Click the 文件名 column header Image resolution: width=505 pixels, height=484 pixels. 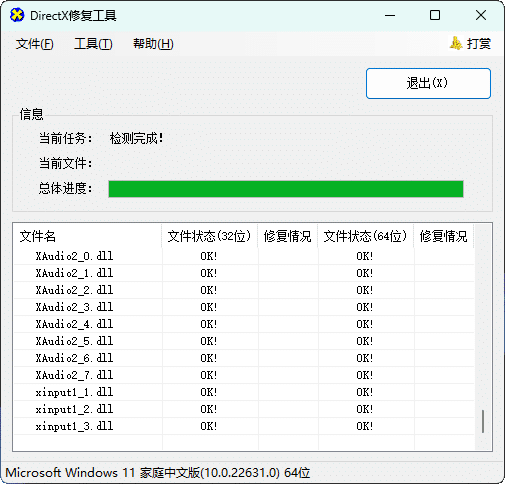point(87,236)
